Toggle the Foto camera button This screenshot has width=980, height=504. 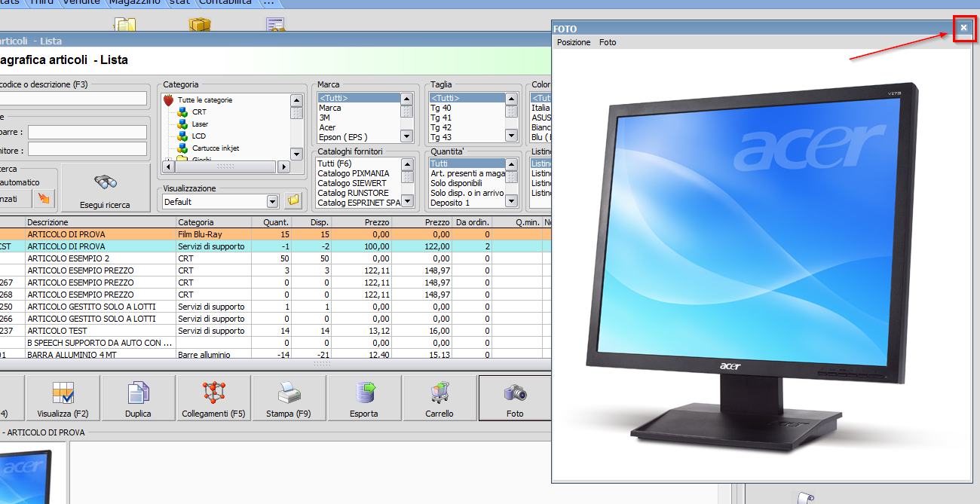515,398
